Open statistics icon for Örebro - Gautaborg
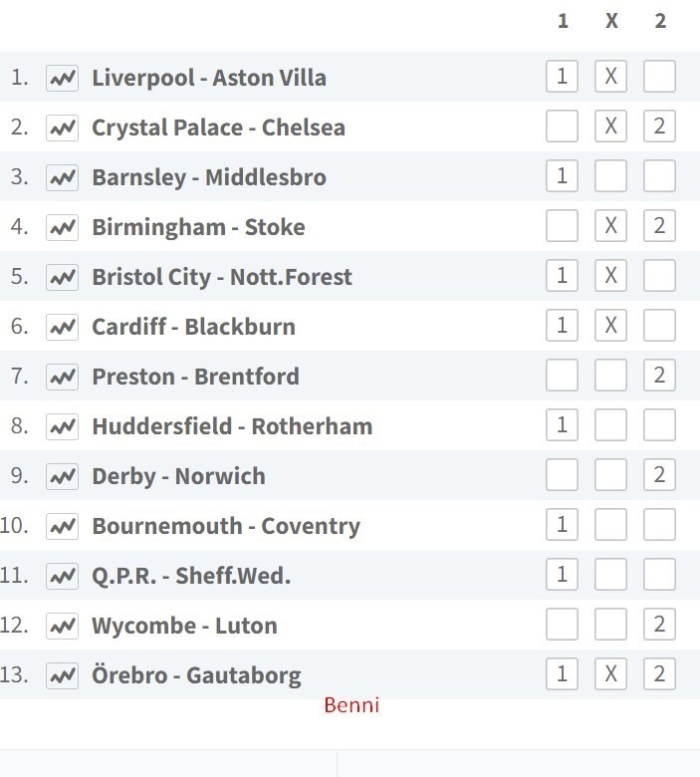The image size is (700, 777). point(62,675)
